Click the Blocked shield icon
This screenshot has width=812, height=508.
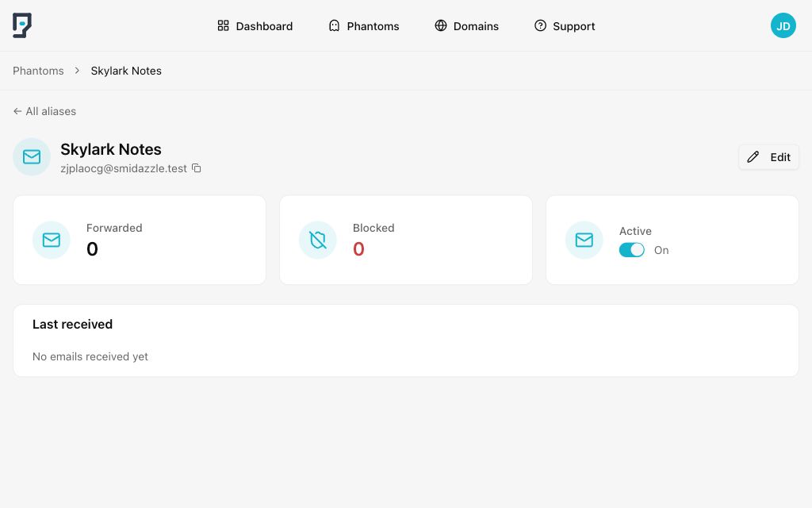coord(317,240)
